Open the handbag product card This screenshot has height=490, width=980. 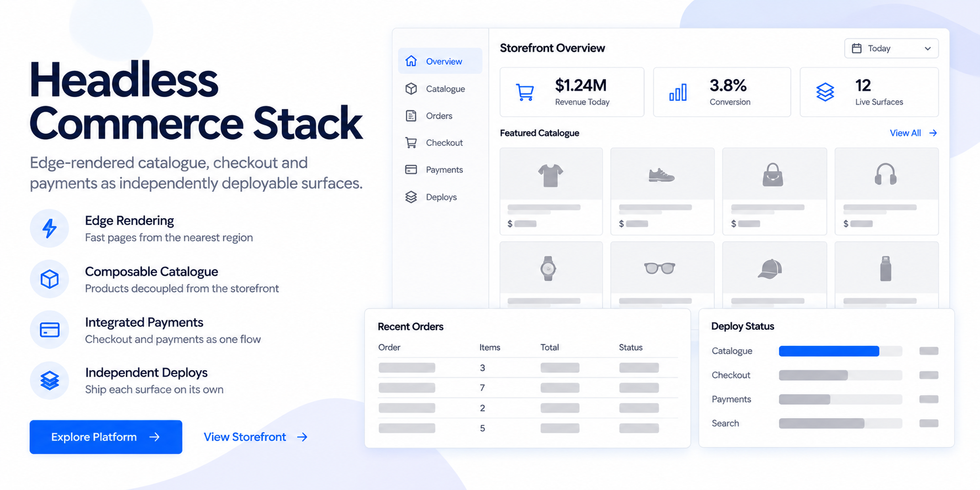[x=774, y=191]
